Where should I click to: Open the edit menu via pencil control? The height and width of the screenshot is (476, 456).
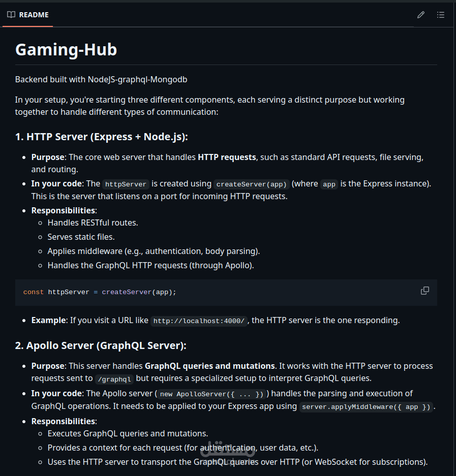[x=421, y=15]
